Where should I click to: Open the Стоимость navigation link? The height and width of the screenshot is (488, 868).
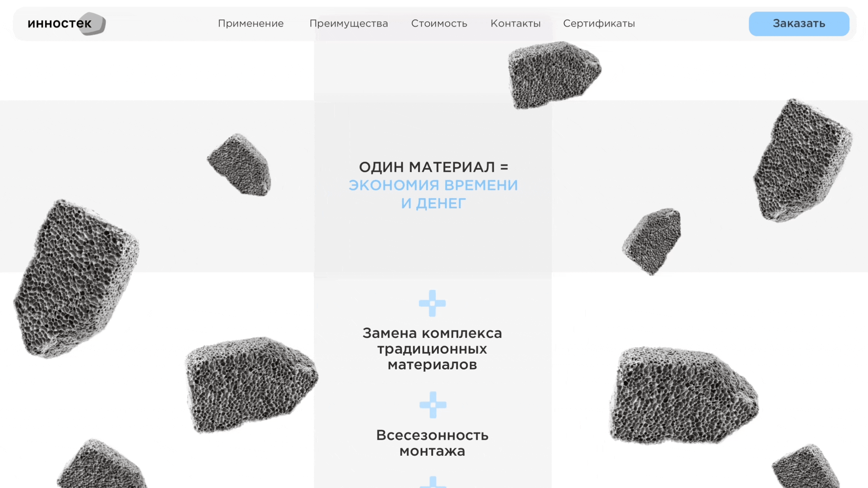click(439, 24)
